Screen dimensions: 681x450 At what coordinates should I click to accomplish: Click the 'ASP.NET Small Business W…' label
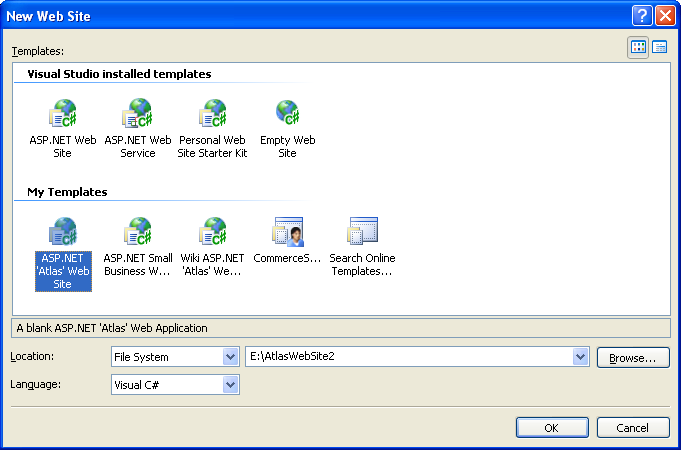[138, 265]
